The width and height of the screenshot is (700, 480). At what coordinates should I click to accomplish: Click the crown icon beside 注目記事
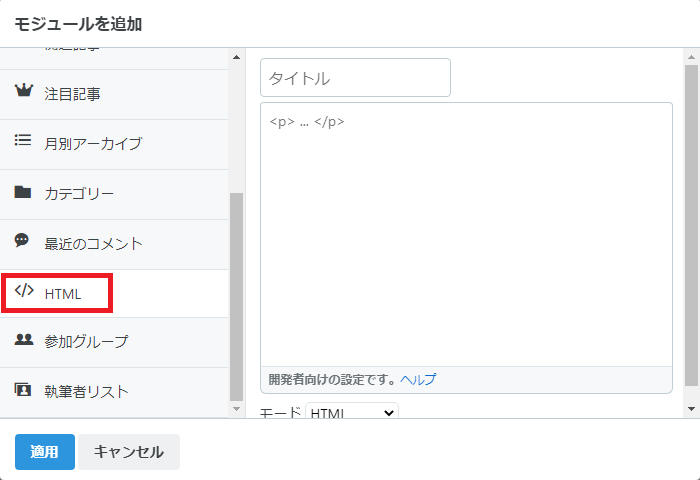tap(24, 90)
